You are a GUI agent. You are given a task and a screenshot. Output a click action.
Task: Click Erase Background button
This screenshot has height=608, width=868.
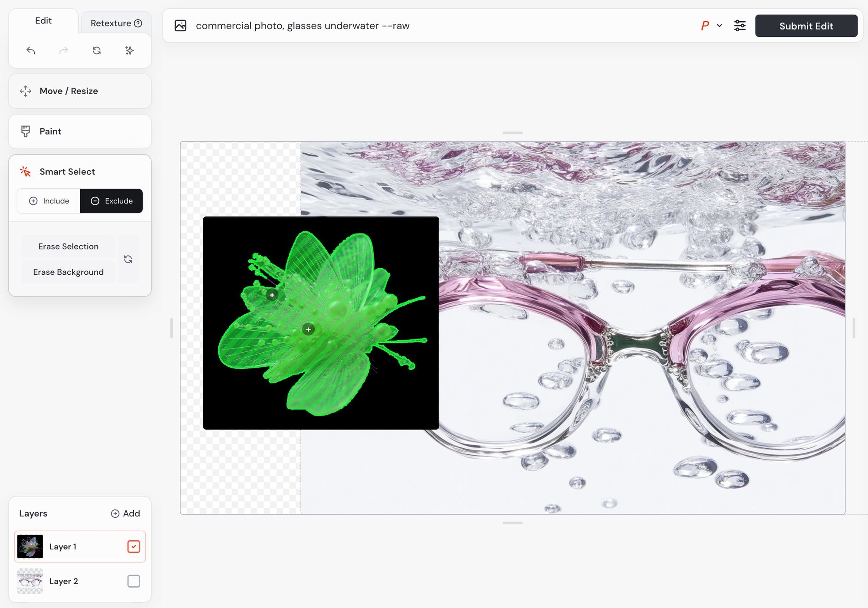coord(68,272)
